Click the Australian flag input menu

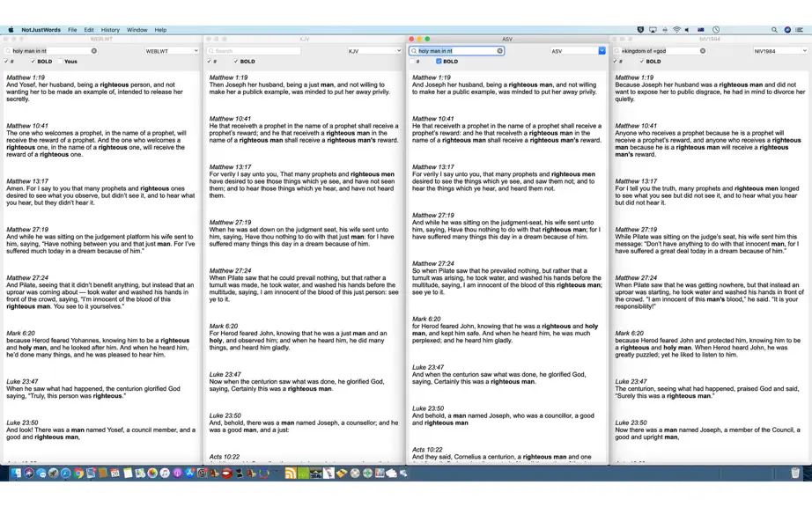(701, 30)
